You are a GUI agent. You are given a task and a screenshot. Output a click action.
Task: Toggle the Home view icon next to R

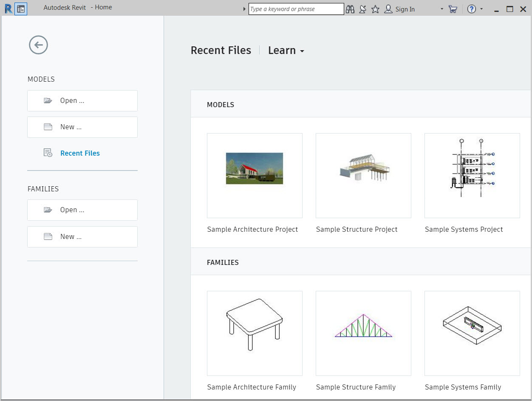click(x=20, y=9)
